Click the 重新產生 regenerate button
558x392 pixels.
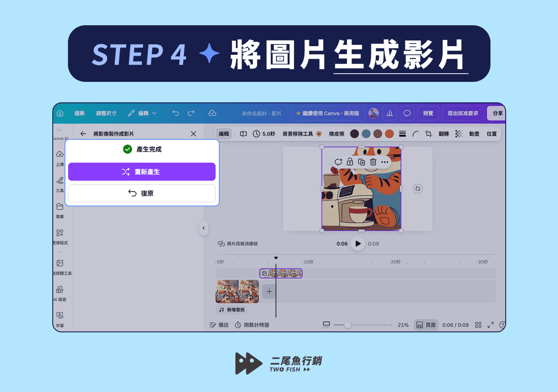[x=142, y=172]
